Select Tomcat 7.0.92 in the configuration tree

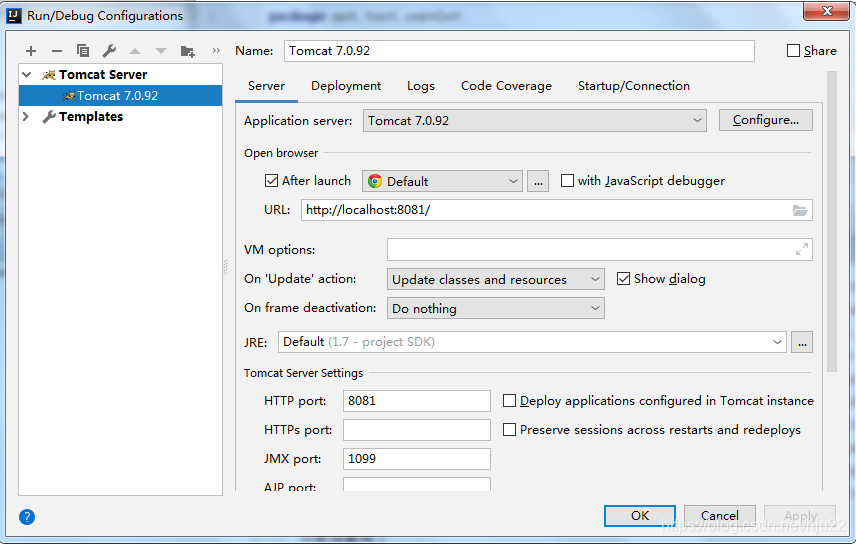pyautogui.click(x=121, y=96)
